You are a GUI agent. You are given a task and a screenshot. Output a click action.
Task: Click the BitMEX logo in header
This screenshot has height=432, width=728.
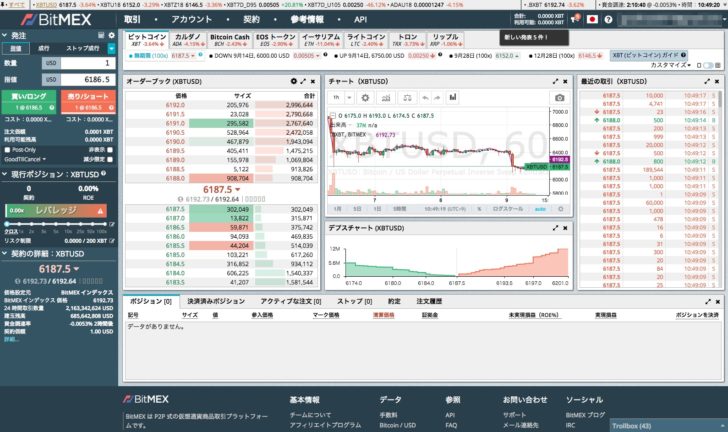coord(56,20)
